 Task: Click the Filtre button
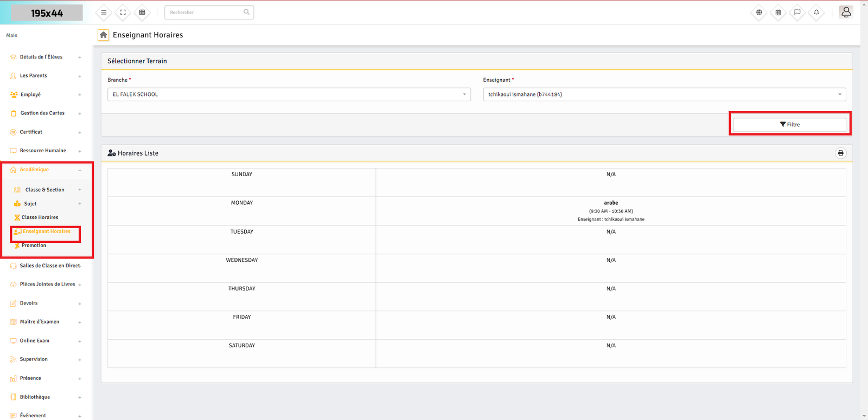coord(789,125)
